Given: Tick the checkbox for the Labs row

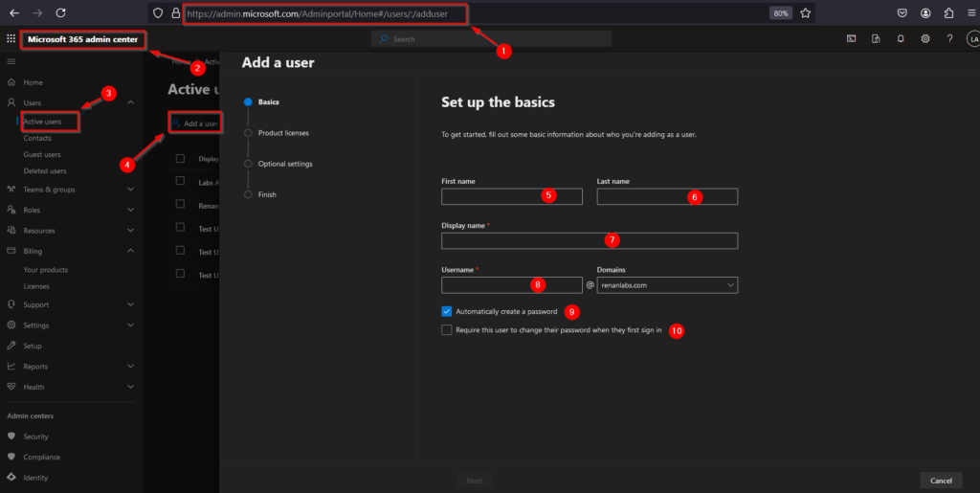Looking at the screenshot, I should pos(180,181).
